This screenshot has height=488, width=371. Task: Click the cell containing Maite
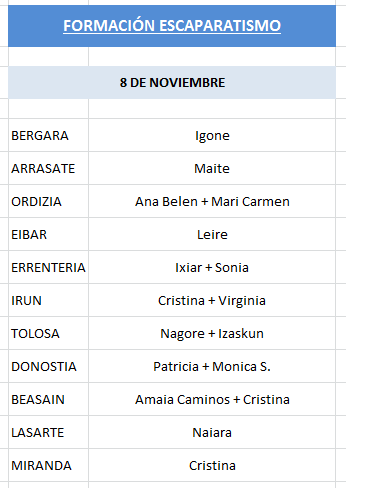(x=212, y=168)
